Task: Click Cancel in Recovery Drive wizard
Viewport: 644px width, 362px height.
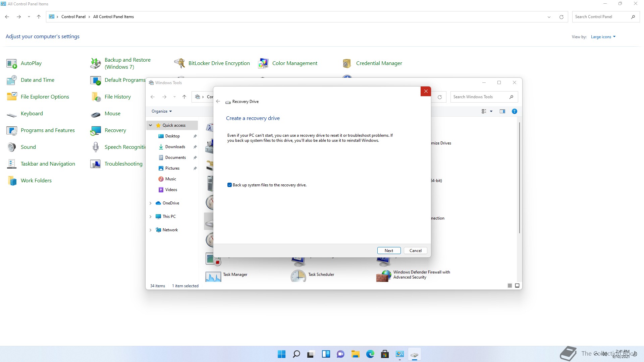Action: (415, 251)
